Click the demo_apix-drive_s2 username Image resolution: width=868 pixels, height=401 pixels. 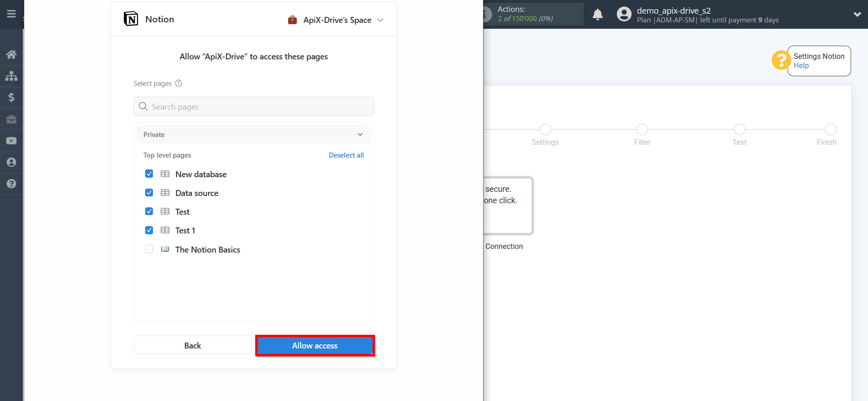click(x=673, y=11)
